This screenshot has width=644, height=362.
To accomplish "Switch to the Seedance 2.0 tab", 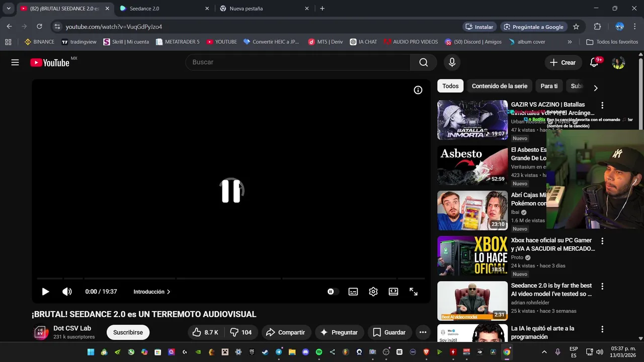I will click(x=164, y=9).
